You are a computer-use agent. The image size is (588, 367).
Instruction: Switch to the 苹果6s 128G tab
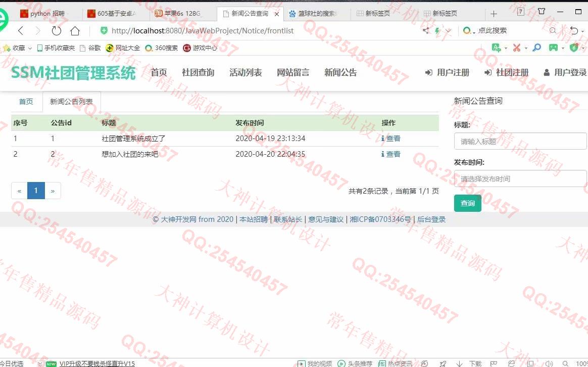[183, 14]
